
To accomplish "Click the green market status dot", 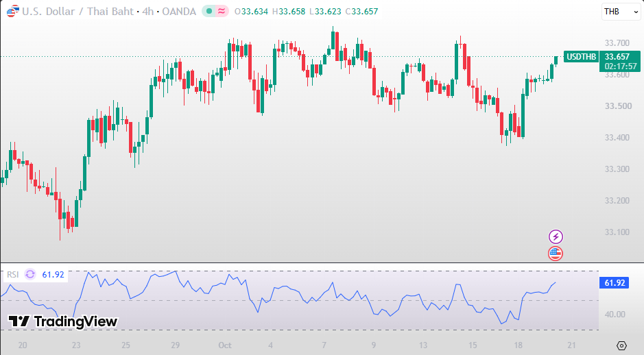I will click(x=209, y=12).
